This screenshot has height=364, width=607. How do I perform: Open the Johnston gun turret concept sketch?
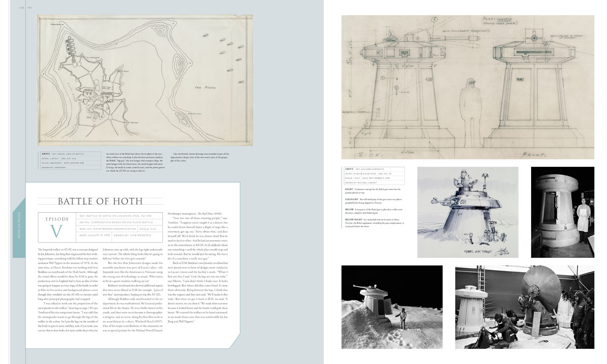tap(468, 212)
